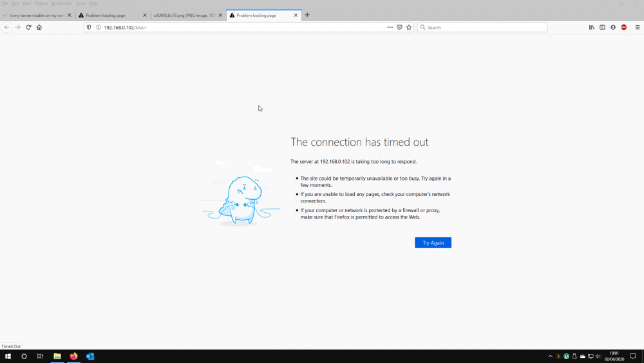
Task: Open tracking protection shield in address bar
Action: (89, 28)
